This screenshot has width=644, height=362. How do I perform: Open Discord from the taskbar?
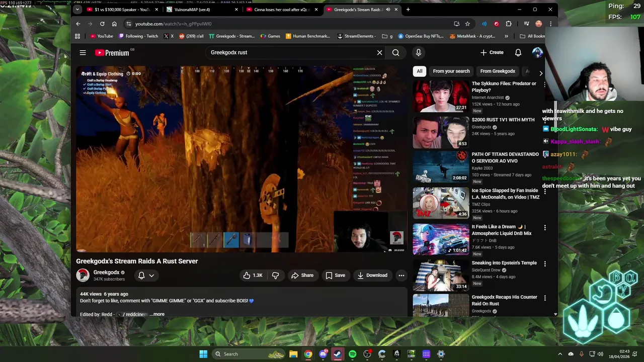(323, 354)
